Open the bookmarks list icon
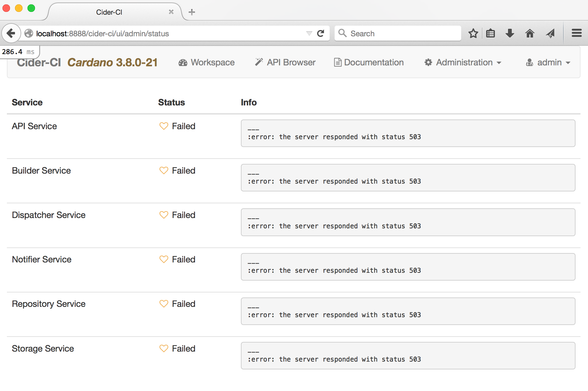588x391 pixels. coord(491,33)
